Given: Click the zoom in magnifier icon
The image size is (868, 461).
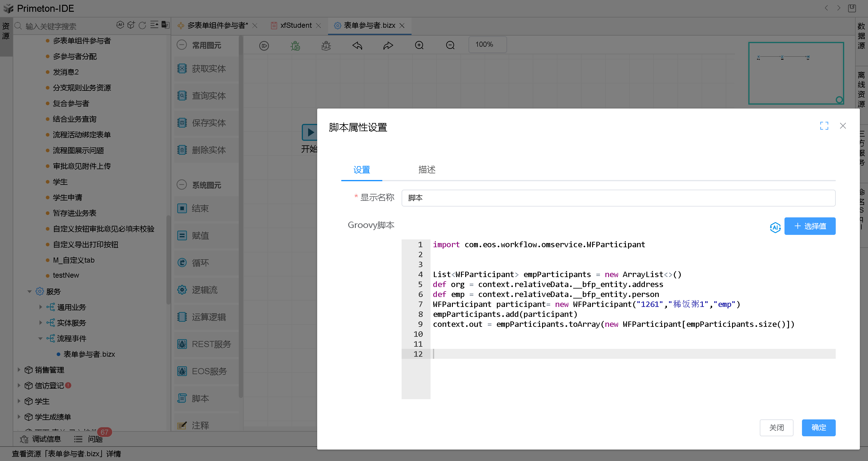Looking at the screenshot, I should (419, 45).
